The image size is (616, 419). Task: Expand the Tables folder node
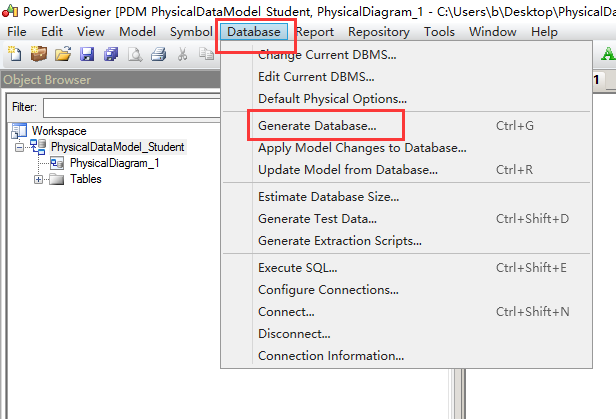38,180
